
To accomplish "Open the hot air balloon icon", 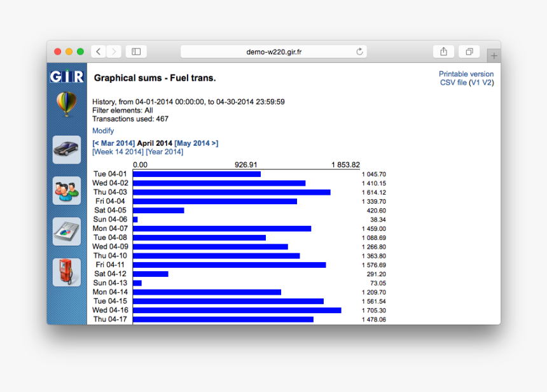I will pyautogui.click(x=67, y=104).
